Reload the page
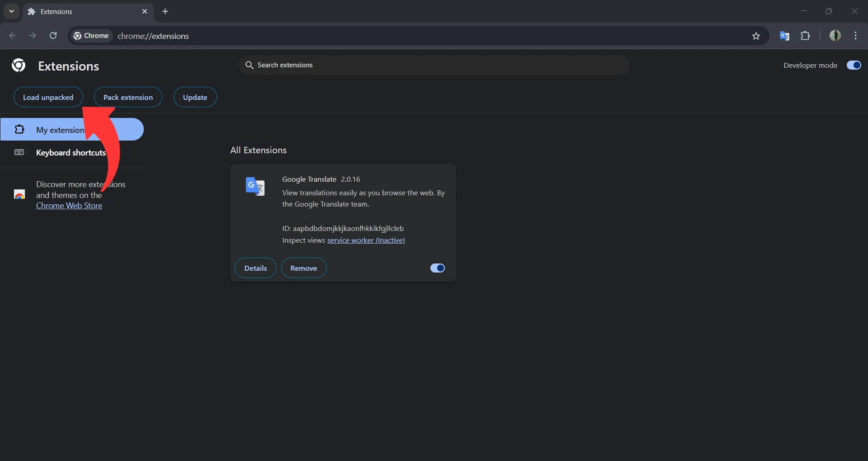Image resolution: width=868 pixels, height=461 pixels. [53, 36]
